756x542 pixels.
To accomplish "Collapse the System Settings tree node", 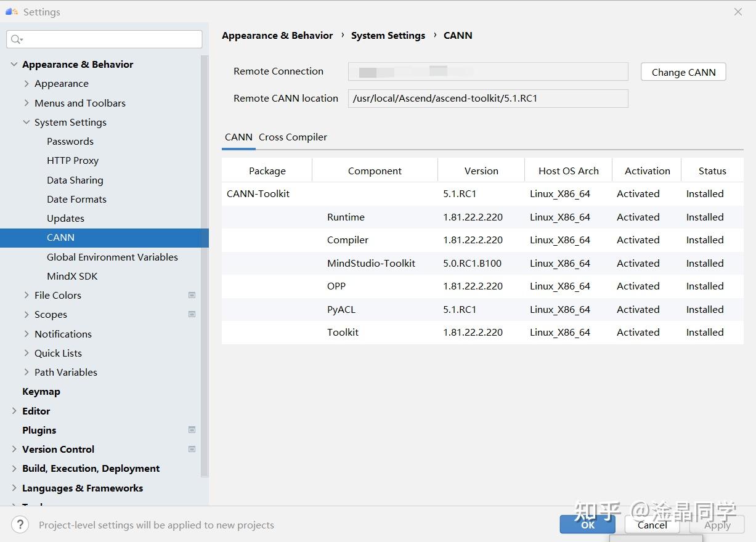I will coord(26,122).
